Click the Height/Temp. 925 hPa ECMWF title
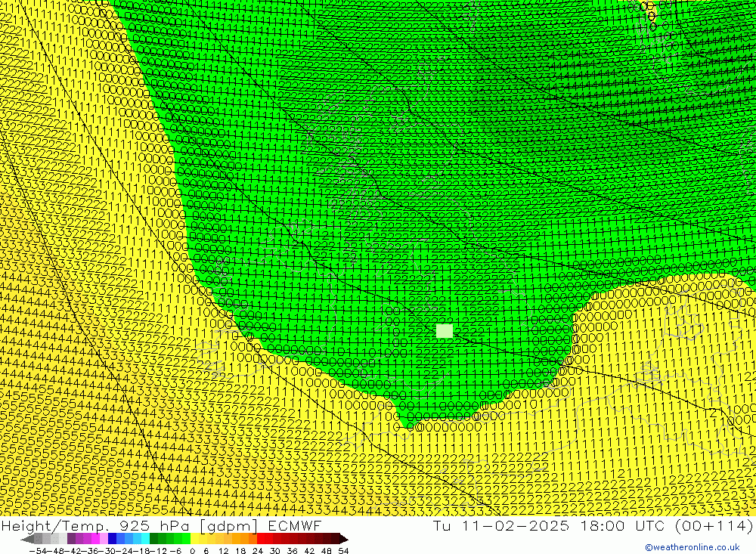 (161, 525)
